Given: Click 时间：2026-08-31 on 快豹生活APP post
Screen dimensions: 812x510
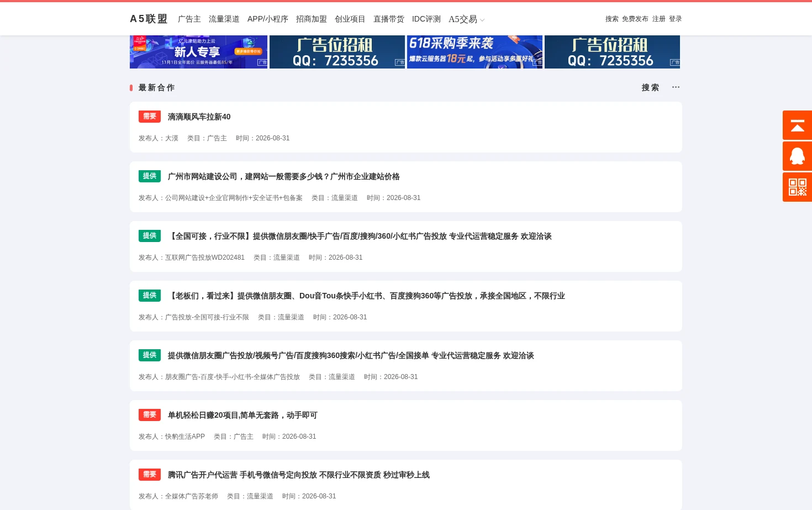Looking at the screenshot, I should coord(289,437).
